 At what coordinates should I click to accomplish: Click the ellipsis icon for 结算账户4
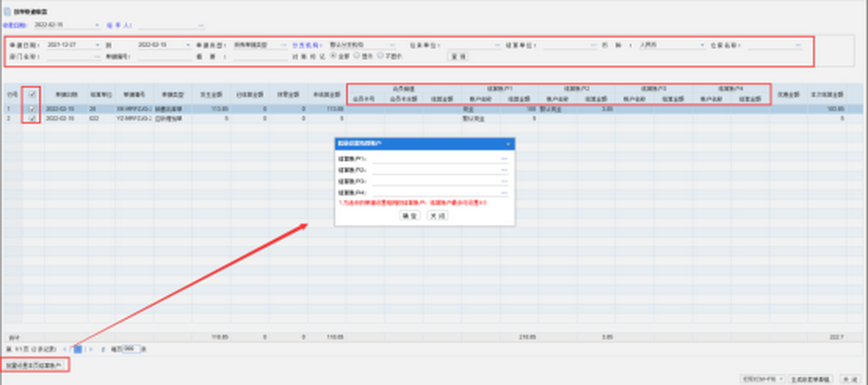(x=504, y=193)
